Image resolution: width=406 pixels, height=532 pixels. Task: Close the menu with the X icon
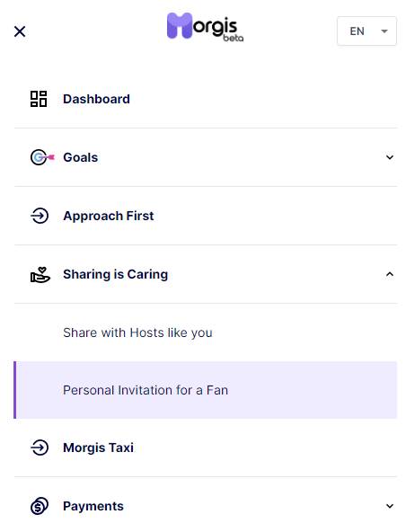[x=20, y=31]
